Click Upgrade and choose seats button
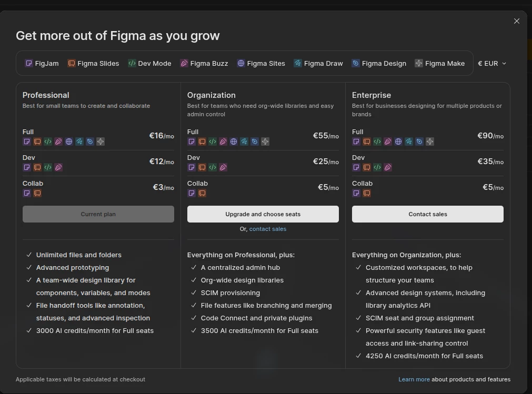The image size is (532, 394). click(263, 214)
